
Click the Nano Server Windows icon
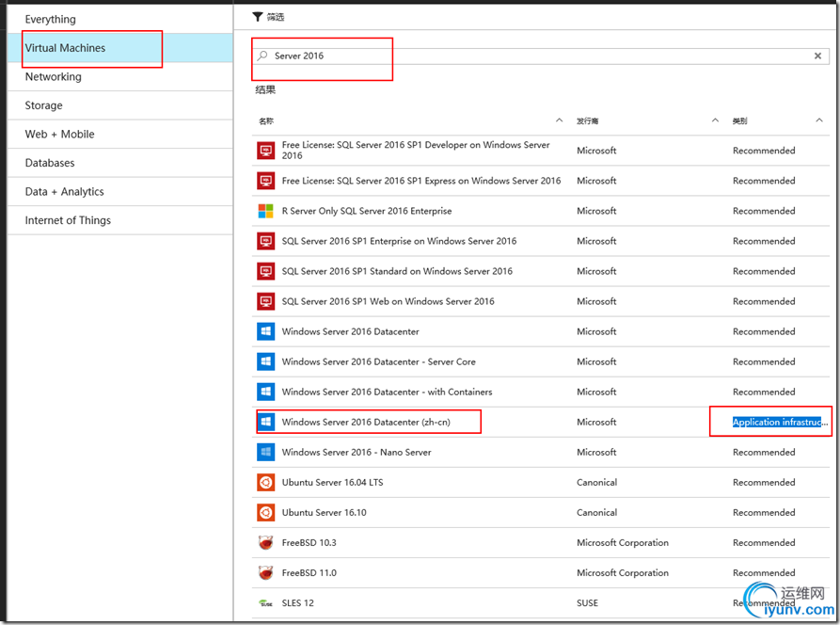point(265,452)
